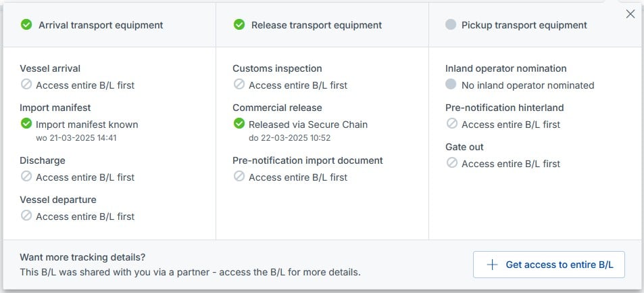Viewport: 644px width, 293px height.
Task: Click grey dot beside No inland operator nominated
Action: pyautogui.click(x=451, y=85)
